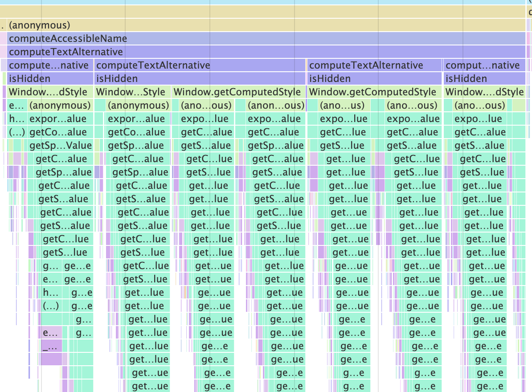This screenshot has height=392, width=532.
Task: Select the 'getSp...Value' flame bar
Action: (60, 146)
